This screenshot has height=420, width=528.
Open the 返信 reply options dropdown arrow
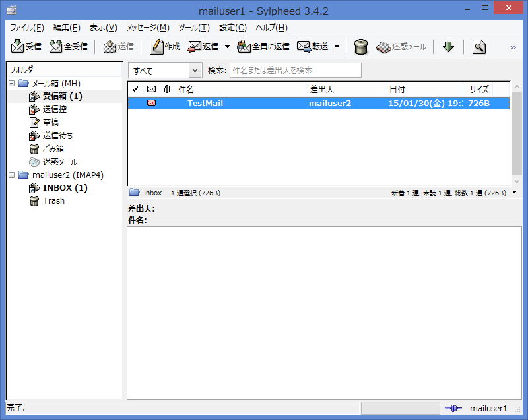(227, 47)
